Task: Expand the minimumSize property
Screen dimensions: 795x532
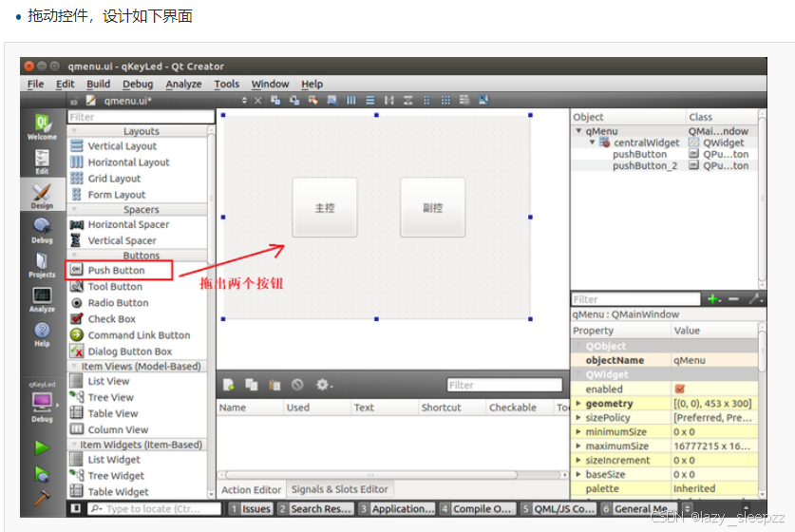Action: tap(578, 432)
